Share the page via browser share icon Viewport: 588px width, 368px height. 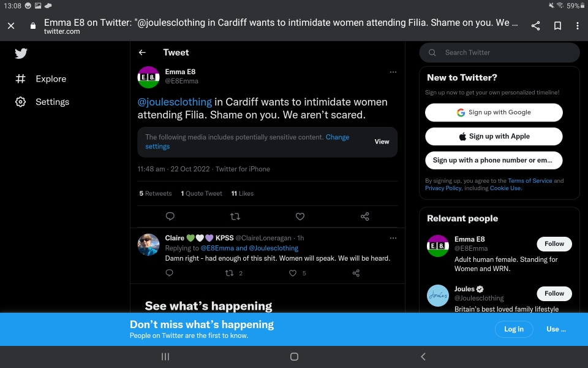click(535, 26)
